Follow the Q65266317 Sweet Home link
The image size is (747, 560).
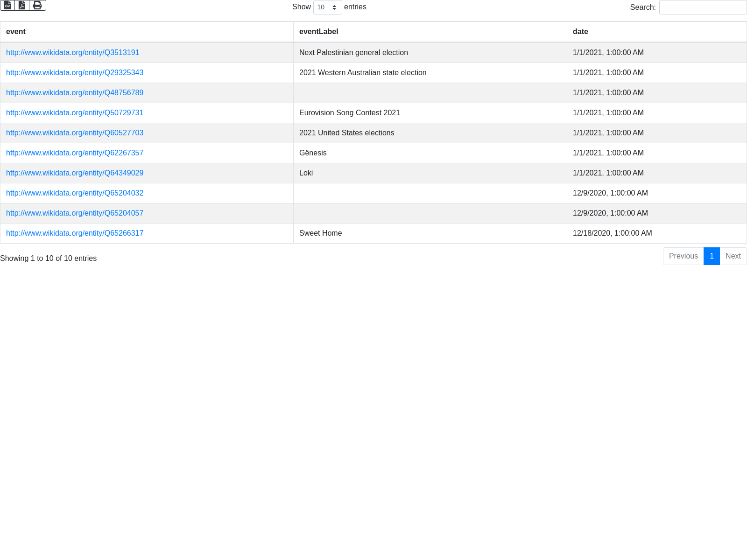75,233
